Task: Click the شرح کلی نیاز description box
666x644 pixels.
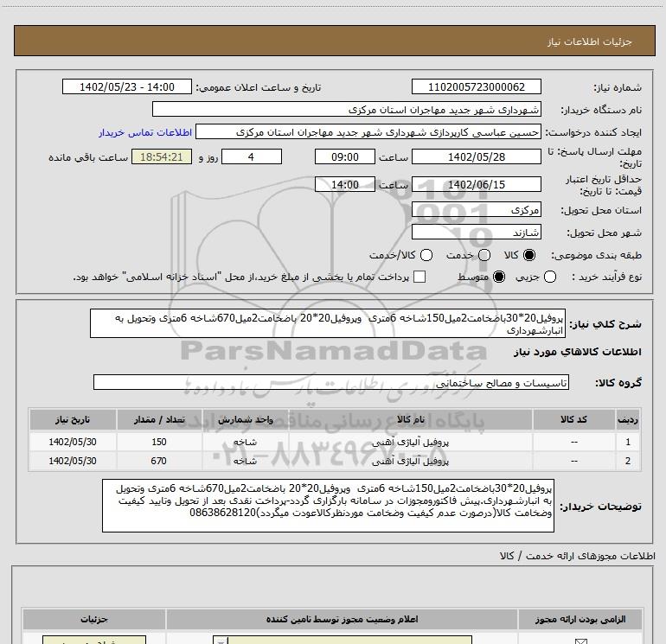Action: (328, 323)
